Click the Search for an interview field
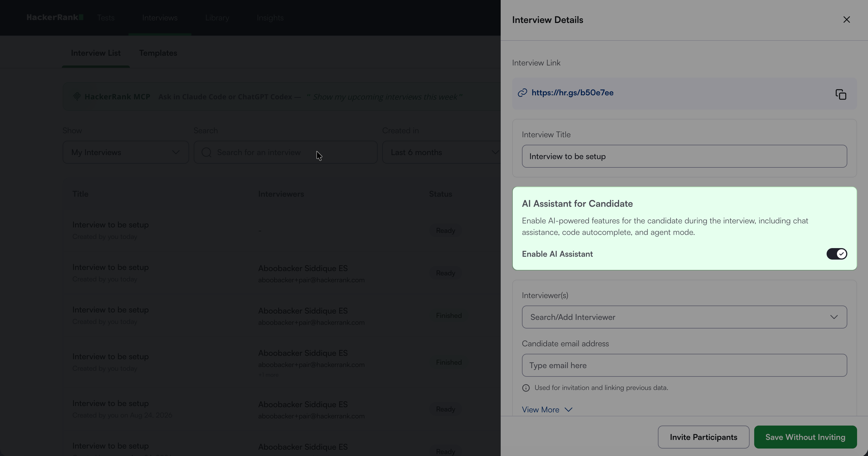 285,152
